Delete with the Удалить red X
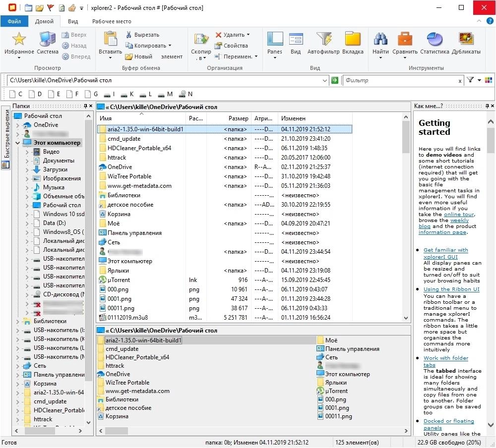This screenshot has height=448, width=496. click(x=218, y=35)
